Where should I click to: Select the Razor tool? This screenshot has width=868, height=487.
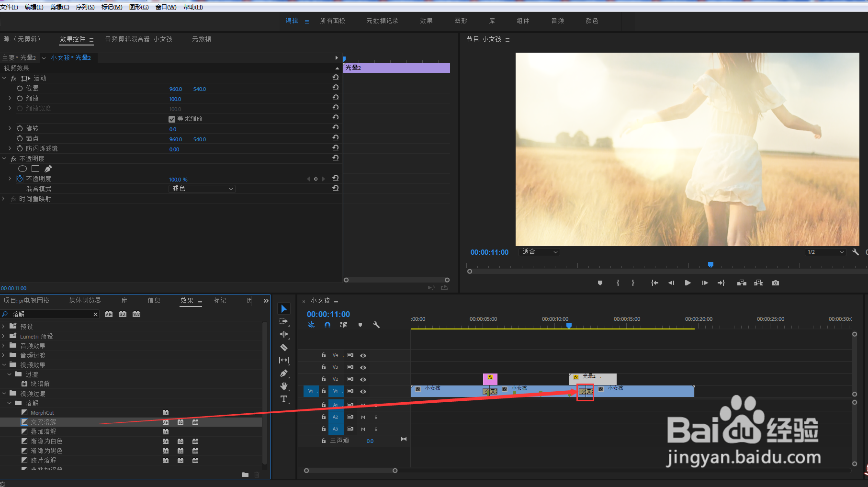pyautogui.click(x=284, y=347)
